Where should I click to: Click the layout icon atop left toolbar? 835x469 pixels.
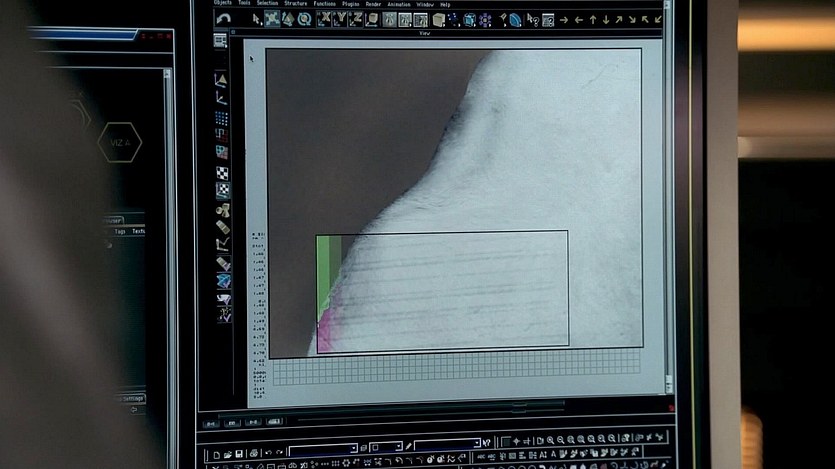click(220, 40)
